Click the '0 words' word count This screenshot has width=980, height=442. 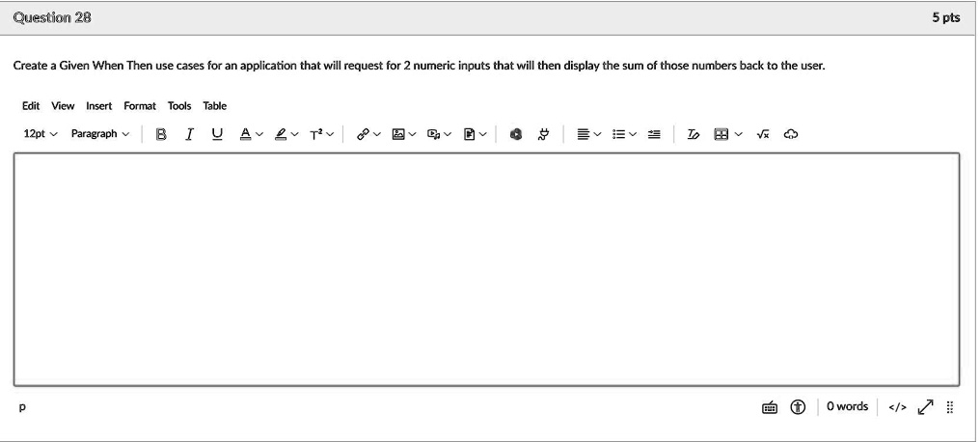pos(847,406)
